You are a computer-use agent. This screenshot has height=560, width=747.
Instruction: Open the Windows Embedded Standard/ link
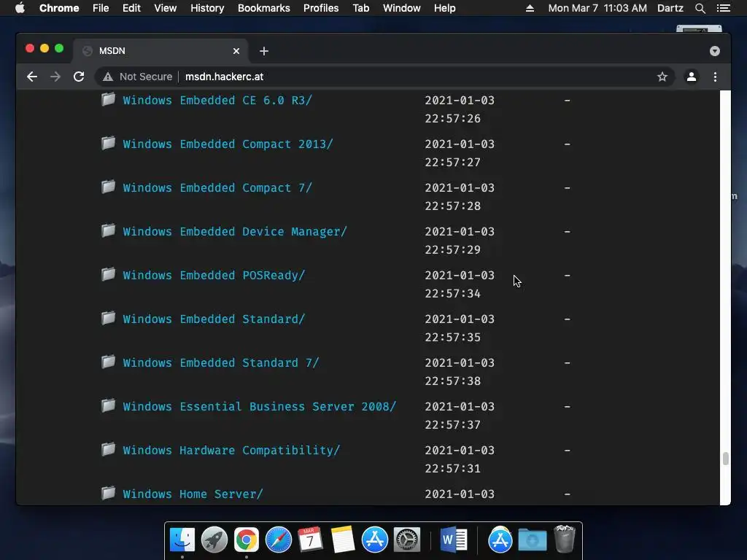coord(214,319)
